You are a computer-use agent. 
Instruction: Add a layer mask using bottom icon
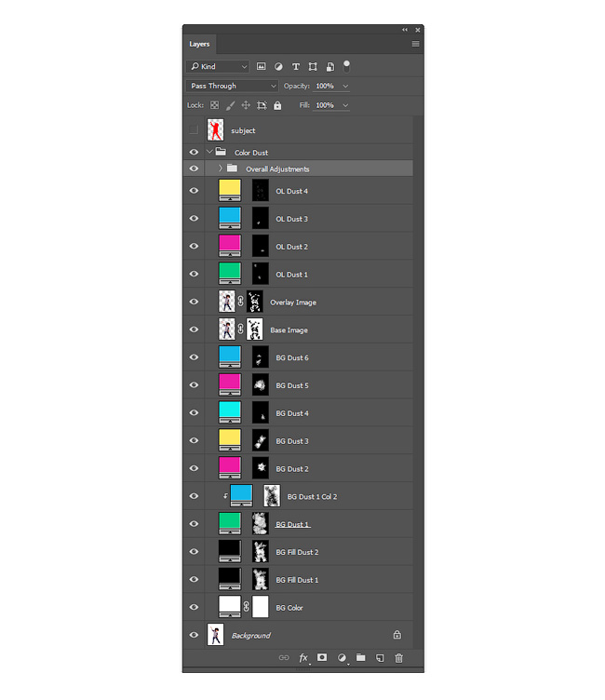322,657
